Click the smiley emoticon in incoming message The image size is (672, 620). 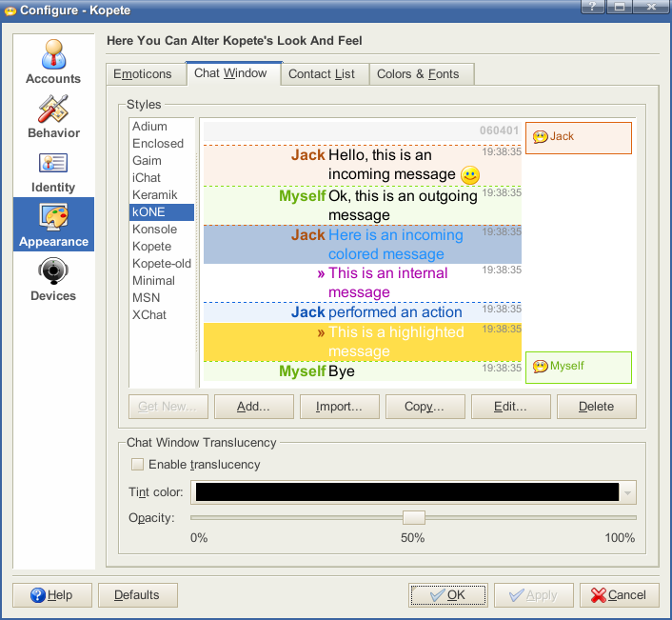pyautogui.click(x=469, y=175)
